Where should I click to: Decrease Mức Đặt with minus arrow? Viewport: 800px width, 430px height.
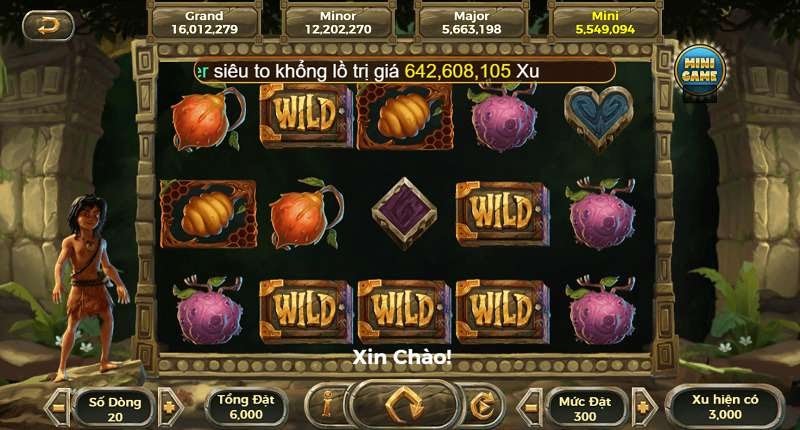[x=530, y=407]
